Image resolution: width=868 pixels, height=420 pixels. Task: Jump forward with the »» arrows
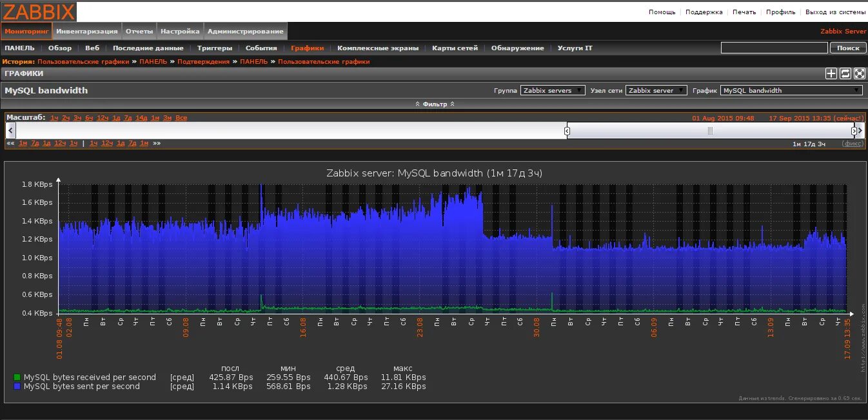click(157, 143)
